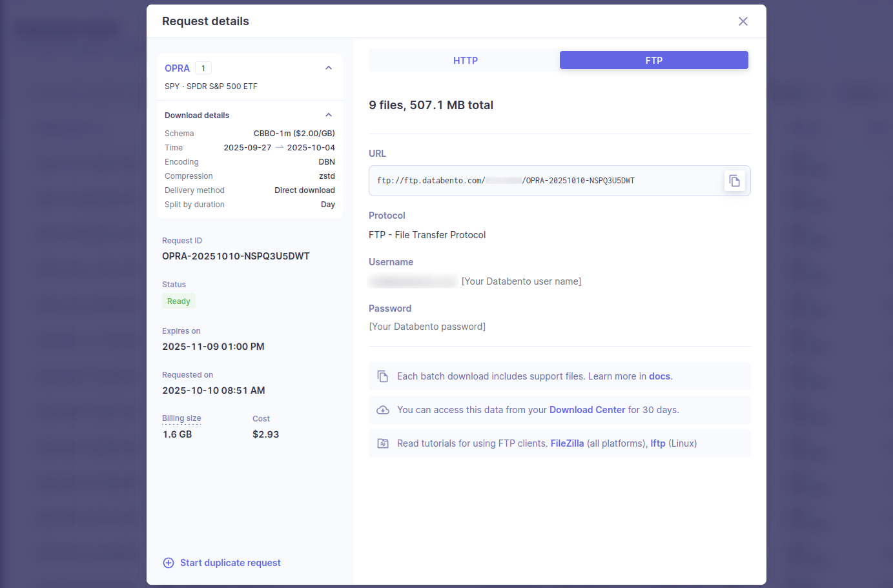Switch to the HTTP tab

click(465, 61)
